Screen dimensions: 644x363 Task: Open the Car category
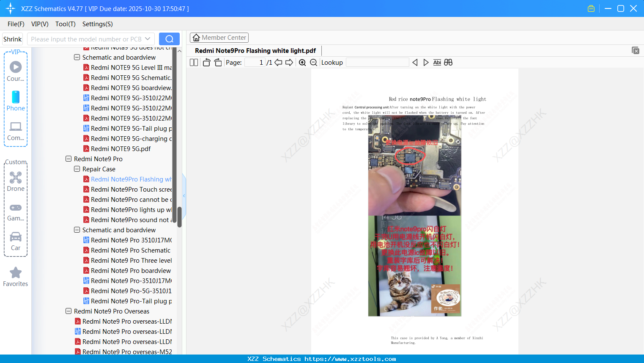[16, 241]
